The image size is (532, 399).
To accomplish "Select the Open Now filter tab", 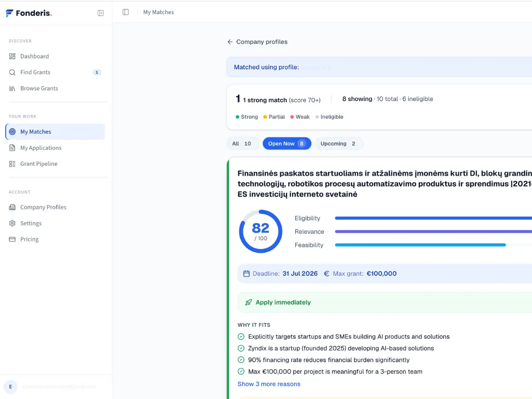I will [x=287, y=144].
